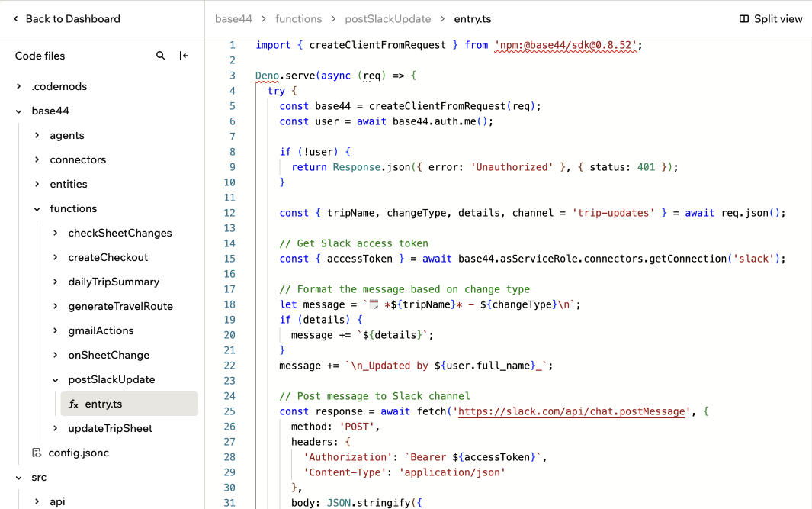Expand the api folder
This screenshot has width=812, height=509.
tap(37, 501)
